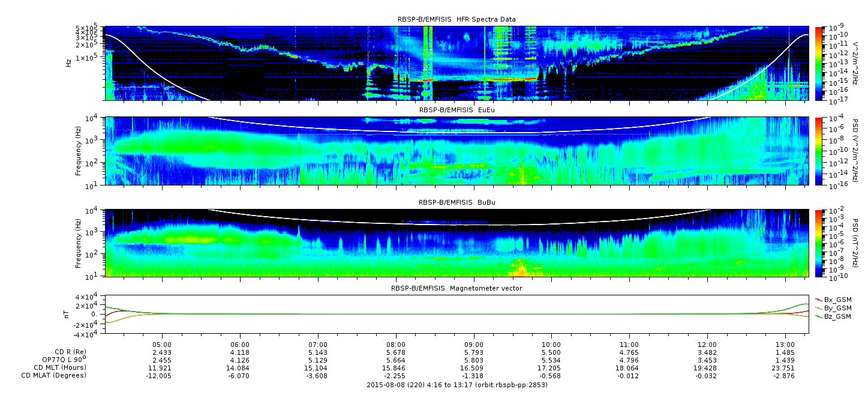Select the RBSP-B/EMFISIS EuEu plot title
Viewport: 868px width, 395px height.
point(456,110)
